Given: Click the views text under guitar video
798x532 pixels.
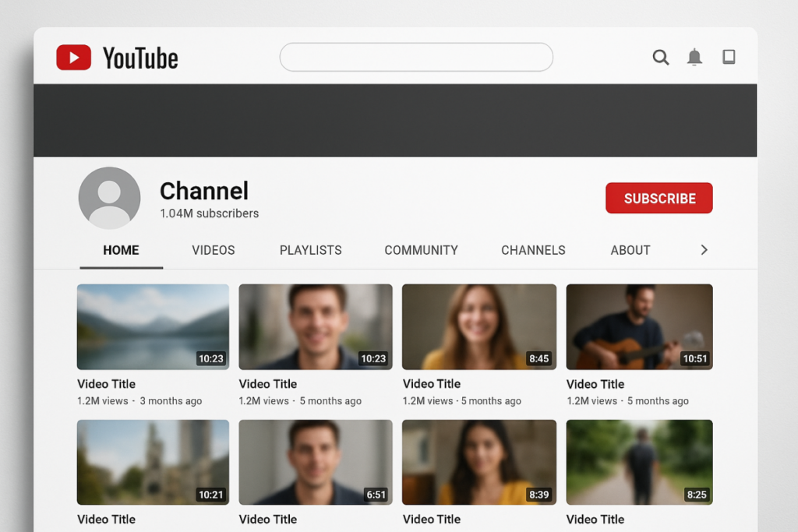Looking at the screenshot, I should 628,401.
